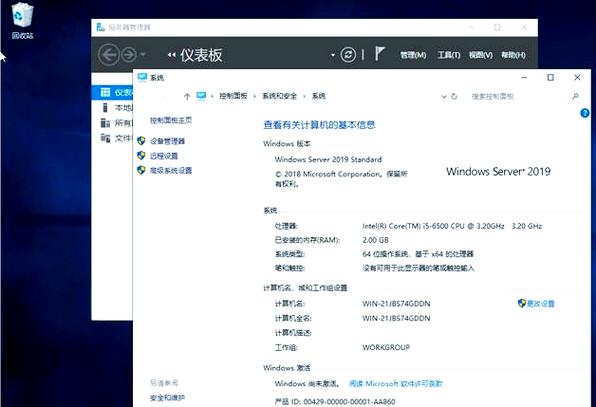Focus the control panel search box
The height and width of the screenshot is (407, 596).
pos(519,97)
